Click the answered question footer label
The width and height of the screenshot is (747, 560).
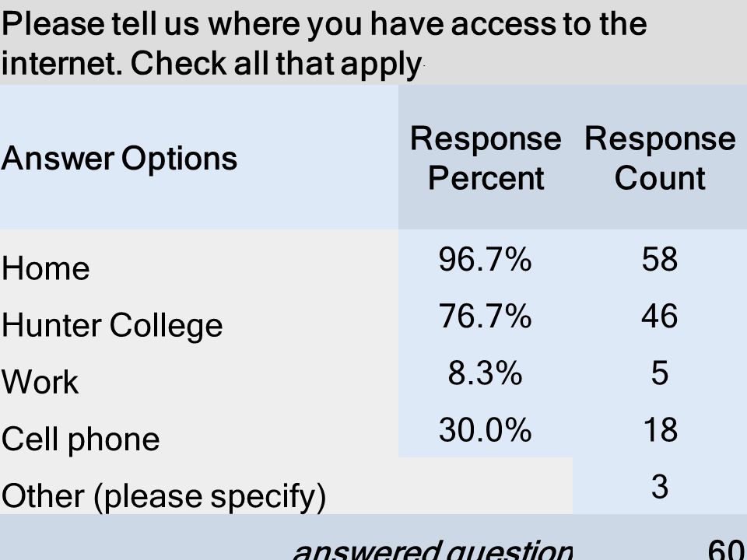click(x=432, y=551)
